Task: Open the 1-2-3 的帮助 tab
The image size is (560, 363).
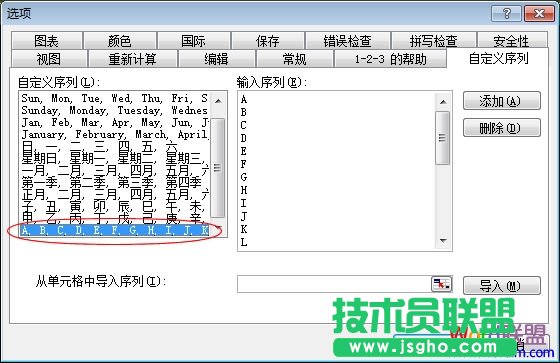Action: [390, 59]
